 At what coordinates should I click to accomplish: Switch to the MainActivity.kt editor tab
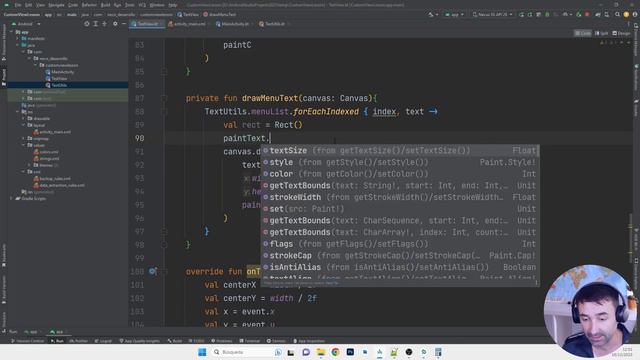(233, 24)
